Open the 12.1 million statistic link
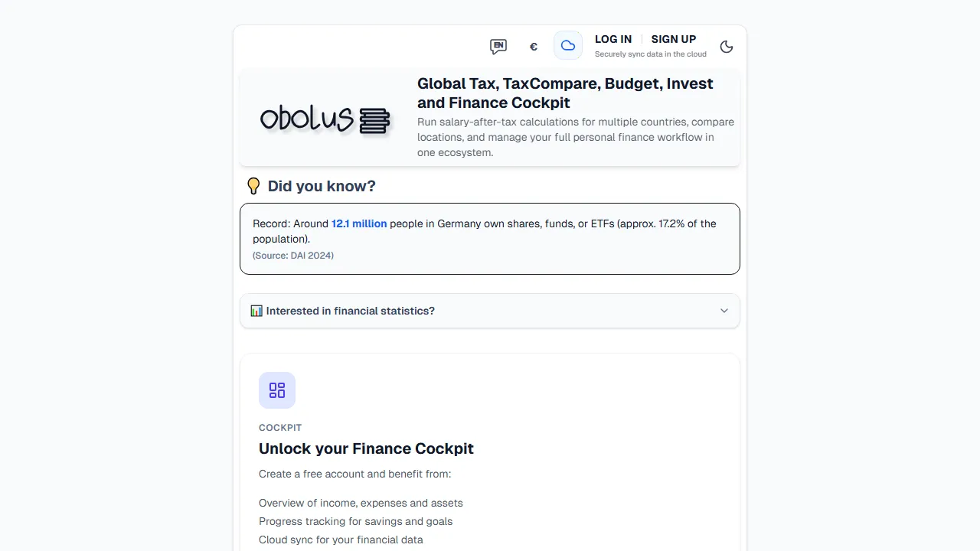Image resolution: width=980 pixels, height=551 pixels. pyautogui.click(x=359, y=223)
